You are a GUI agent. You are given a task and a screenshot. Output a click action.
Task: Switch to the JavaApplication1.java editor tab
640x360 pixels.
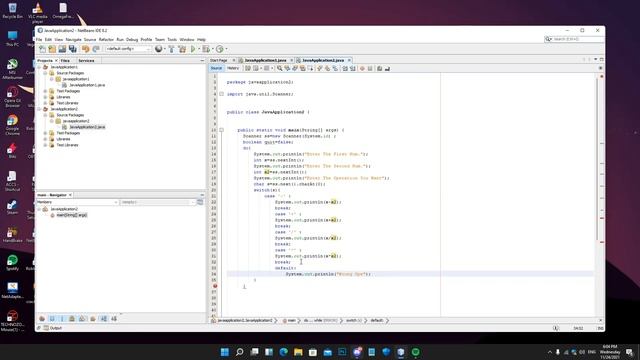(265, 60)
